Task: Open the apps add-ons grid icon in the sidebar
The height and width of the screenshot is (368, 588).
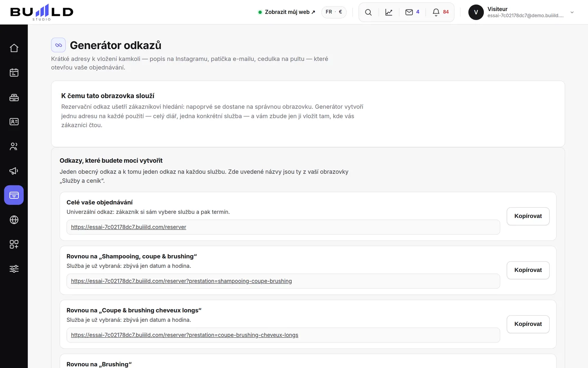Action: click(x=14, y=245)
